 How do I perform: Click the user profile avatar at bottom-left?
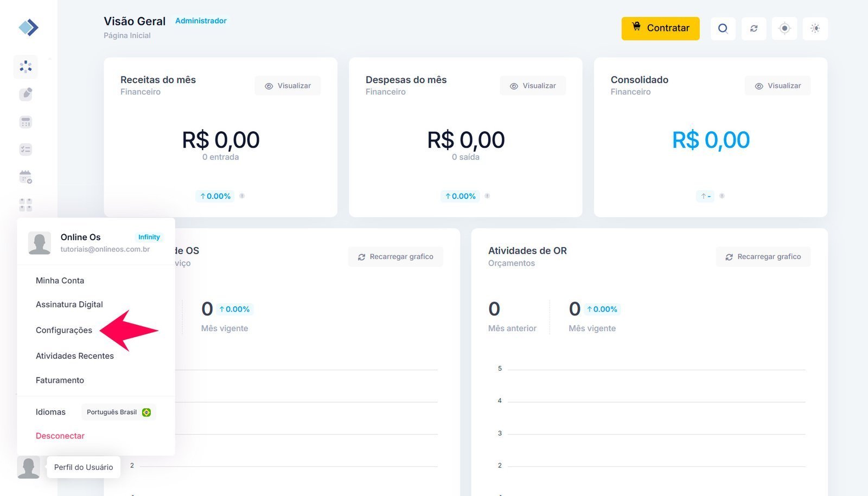click(x=28, y=467)
